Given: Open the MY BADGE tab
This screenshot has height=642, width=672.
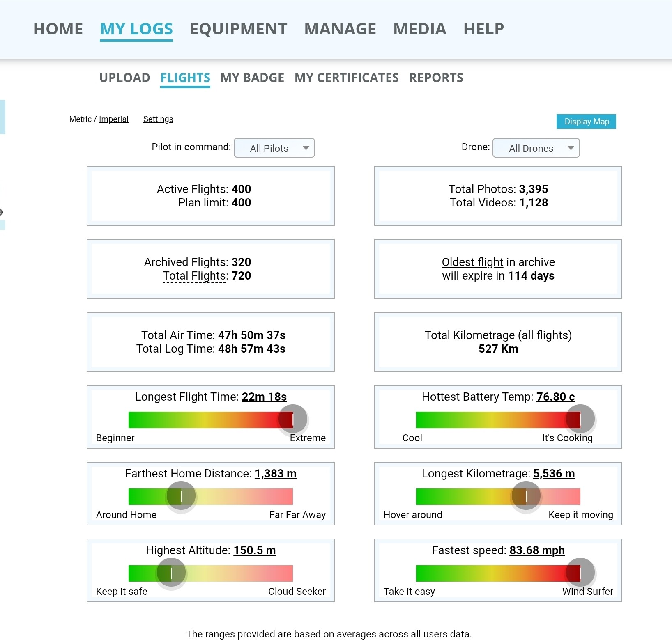Looking at the screenshot, I should pos(252,78).
